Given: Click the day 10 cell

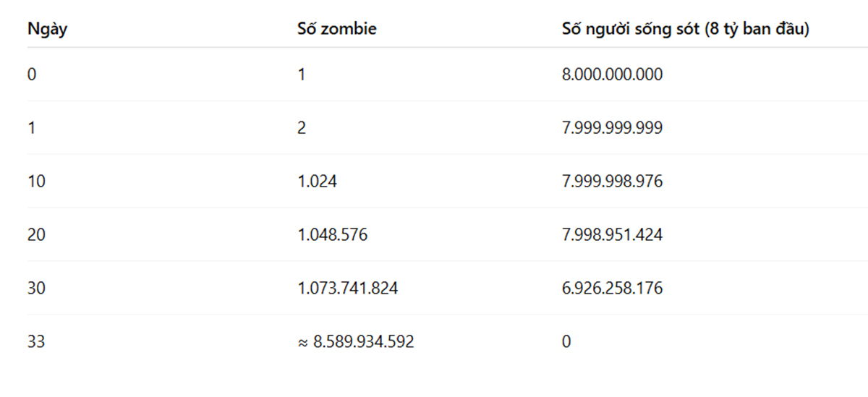Looking at the screenshot, I should tap(36, 182).
